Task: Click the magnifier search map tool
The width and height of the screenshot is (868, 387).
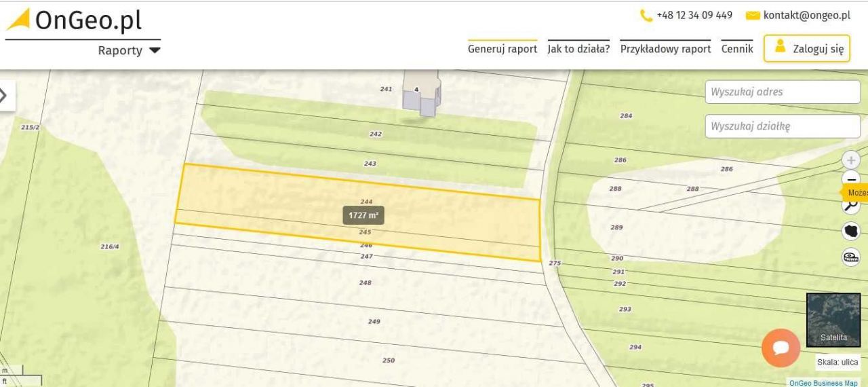Action: (x=851, y=206)
